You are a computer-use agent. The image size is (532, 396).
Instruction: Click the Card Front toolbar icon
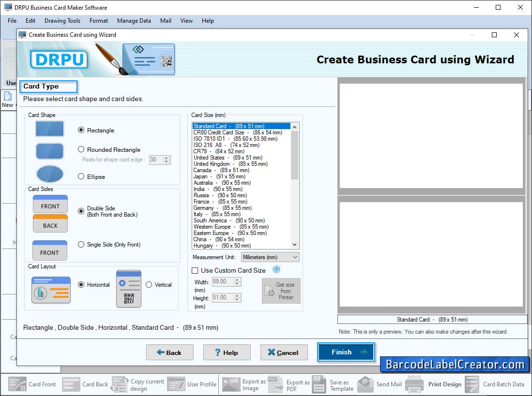click(17, 384)
